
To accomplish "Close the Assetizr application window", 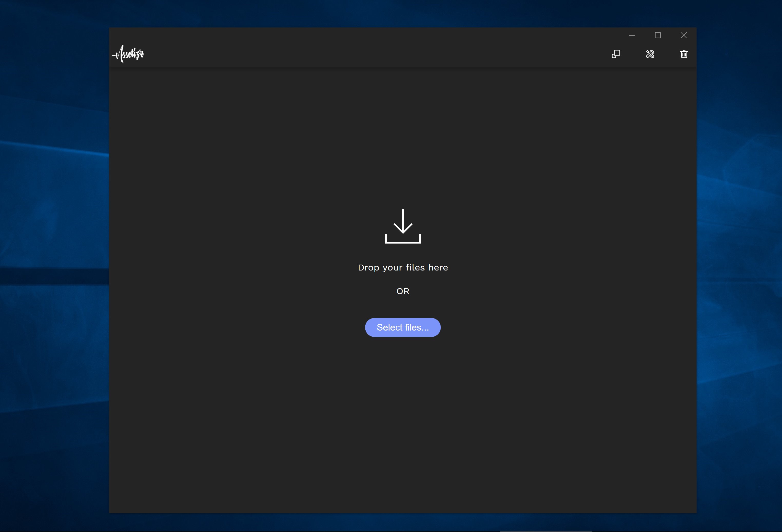I will pos(683,35).
